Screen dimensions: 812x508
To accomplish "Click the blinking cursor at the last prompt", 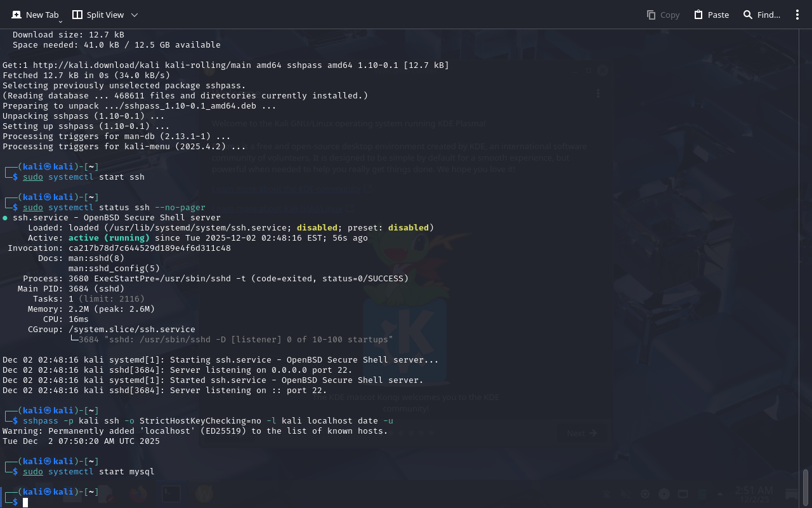I will (x=25, y=502).
